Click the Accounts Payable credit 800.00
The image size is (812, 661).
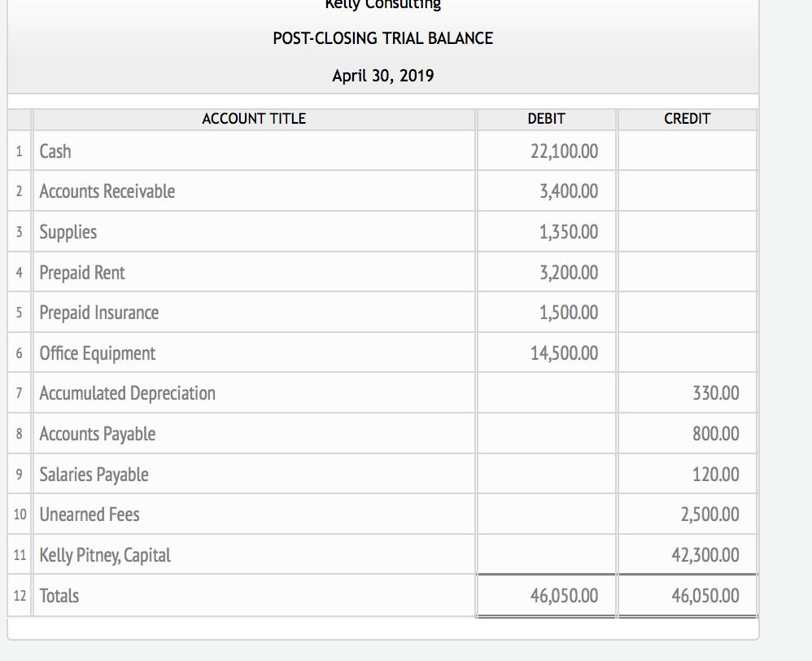tap(716, 434)
